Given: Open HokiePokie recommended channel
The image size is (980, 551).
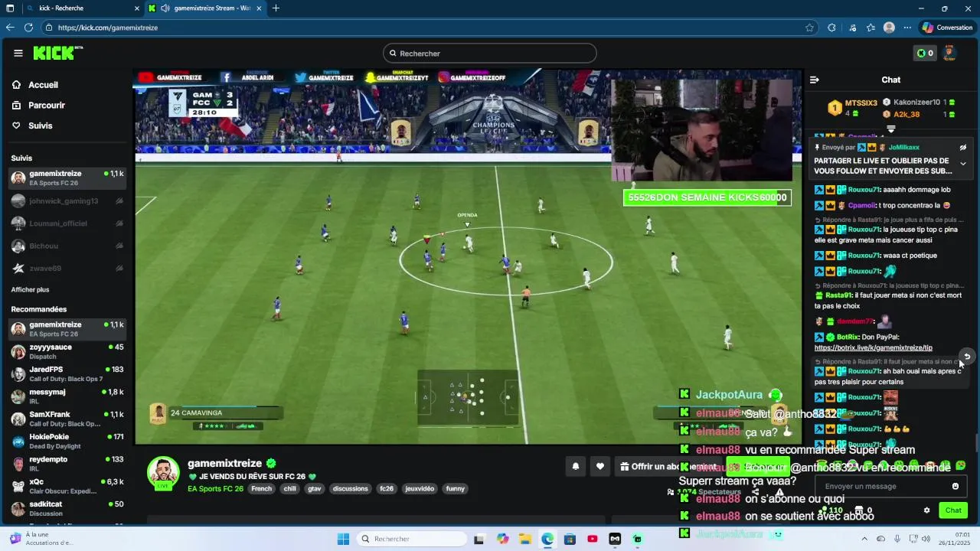Looking at the screenshot, I should coord(67,442).
